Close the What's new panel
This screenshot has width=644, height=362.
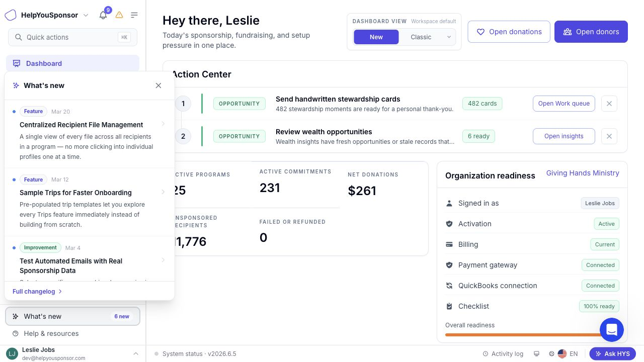[158, 85]
